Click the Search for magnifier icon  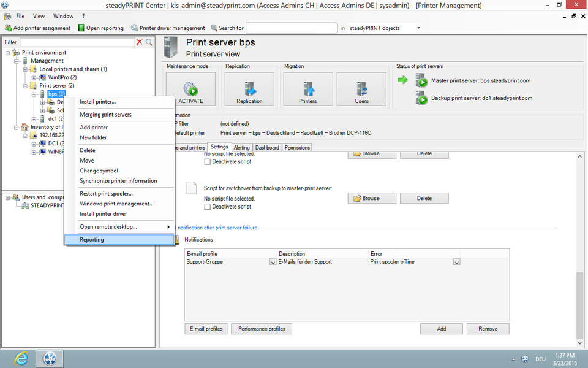click(214, 28)
